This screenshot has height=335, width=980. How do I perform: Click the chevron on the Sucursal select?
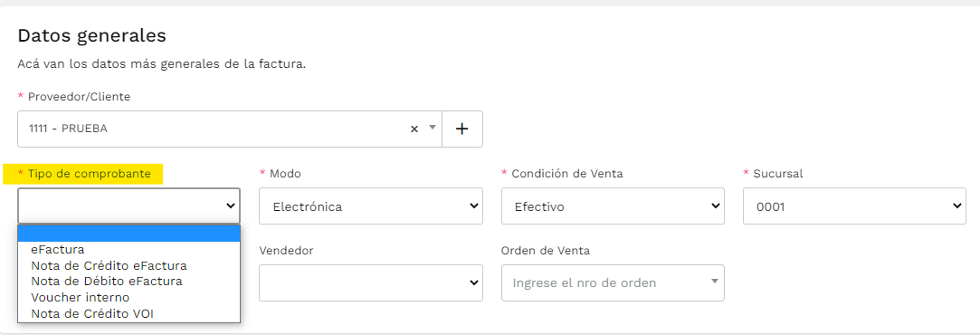(x=956, y=206)
